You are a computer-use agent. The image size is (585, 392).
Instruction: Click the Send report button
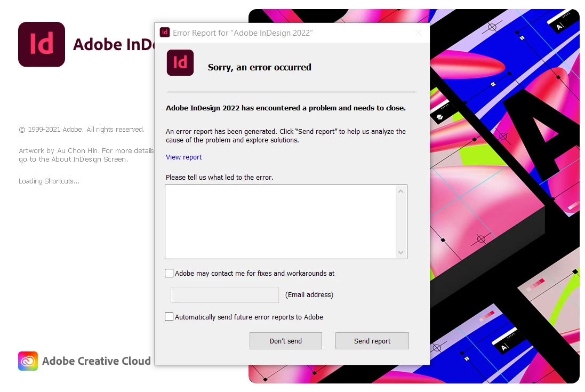tap(372, 341)
